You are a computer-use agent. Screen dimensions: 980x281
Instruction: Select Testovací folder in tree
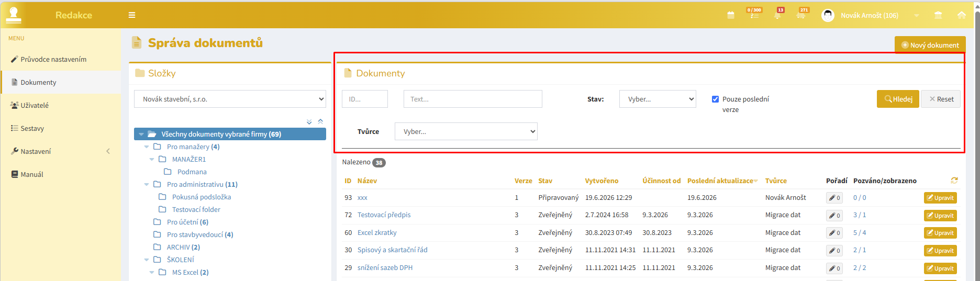tap(196, 209)
